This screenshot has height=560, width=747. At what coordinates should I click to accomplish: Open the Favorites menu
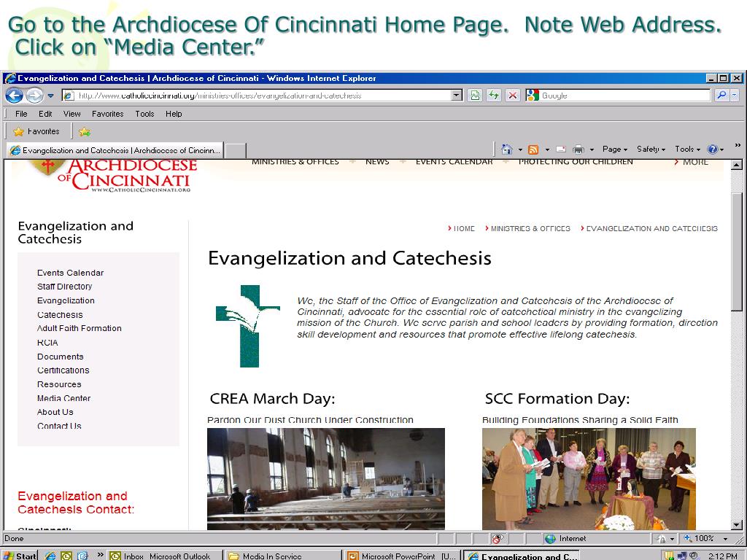tap(108, 114)
